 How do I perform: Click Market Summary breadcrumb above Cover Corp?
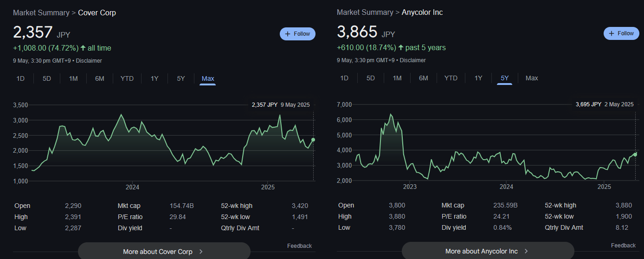coord(41,13)
